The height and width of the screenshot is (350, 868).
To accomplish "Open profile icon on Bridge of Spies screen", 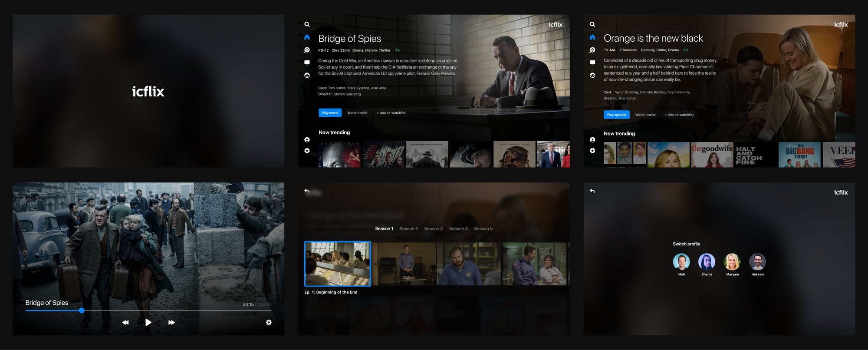I will (307, 140).
